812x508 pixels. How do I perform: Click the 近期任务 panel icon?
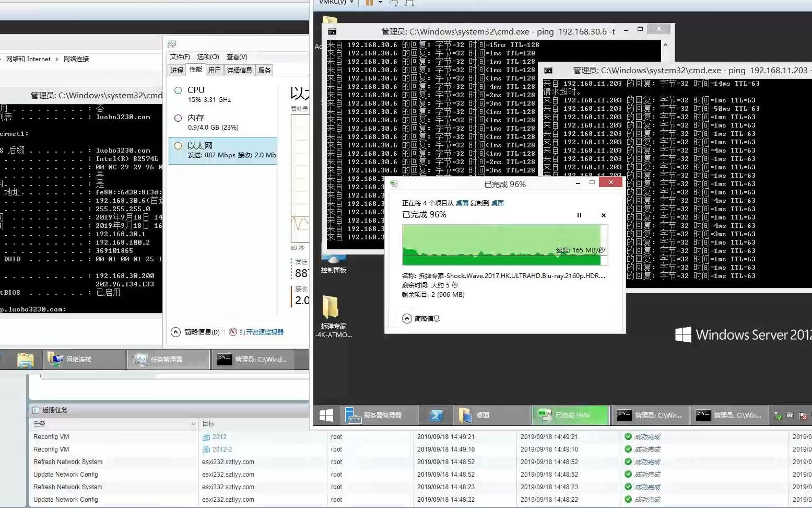coord(36,410)
